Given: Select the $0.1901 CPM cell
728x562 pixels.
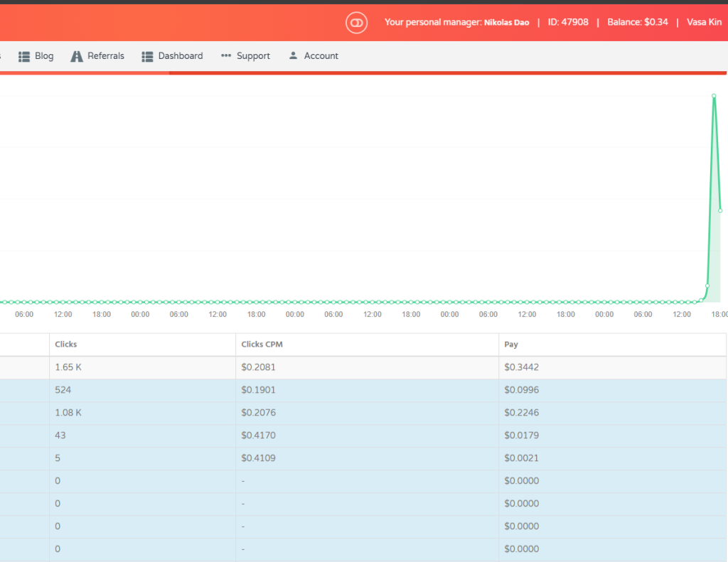Looking at the screenshot, I should tap(368, 390).
